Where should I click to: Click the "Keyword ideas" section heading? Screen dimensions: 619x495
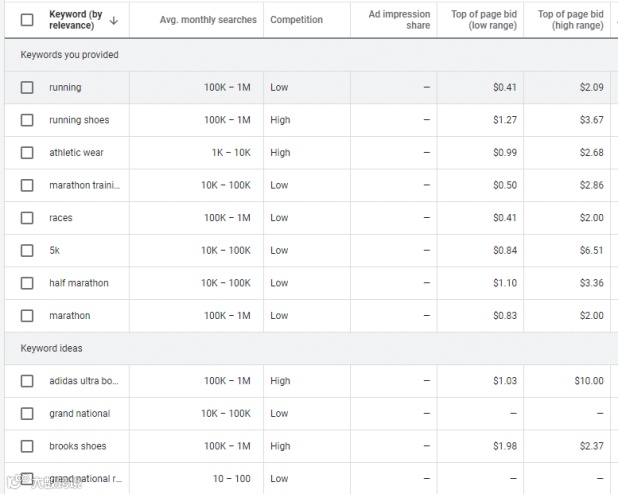click(x=52, y=348)
